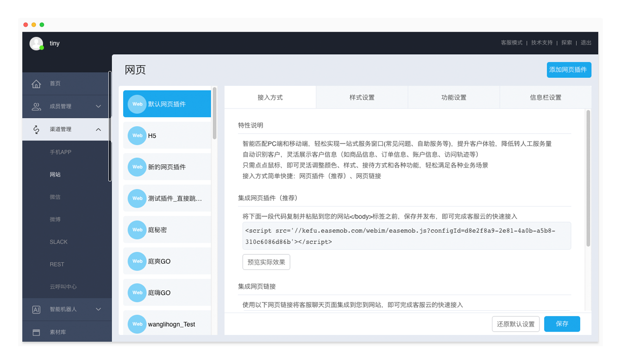621x364 pixels.
Task: Click the members icon beside 成员管理
Action: pyautogui.click(x=36, y=107)
